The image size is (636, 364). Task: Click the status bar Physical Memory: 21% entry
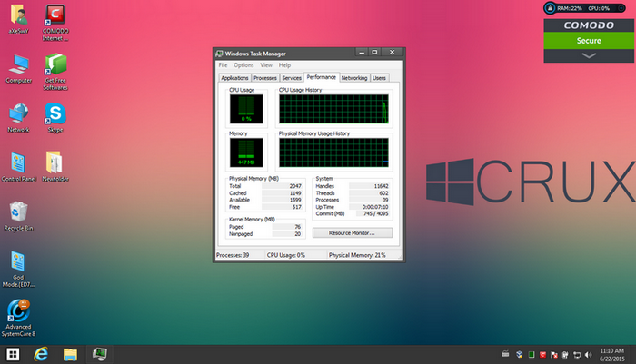(x=357, y=255)
